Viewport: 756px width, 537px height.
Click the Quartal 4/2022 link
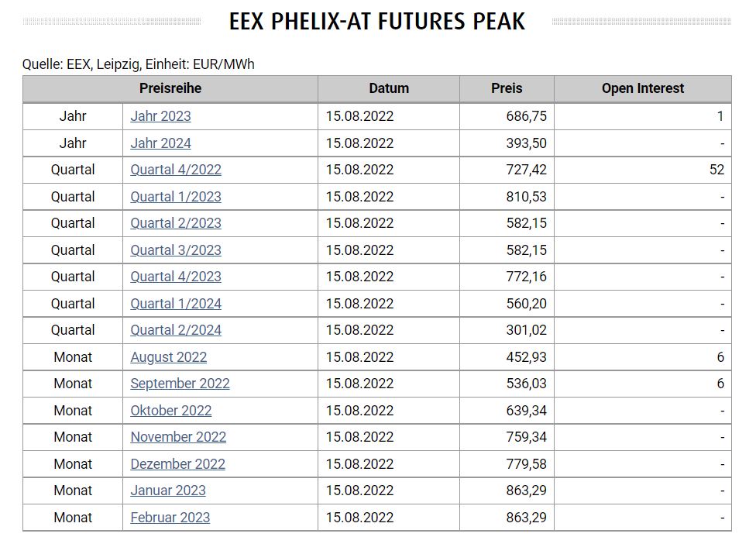coord(176,170)
